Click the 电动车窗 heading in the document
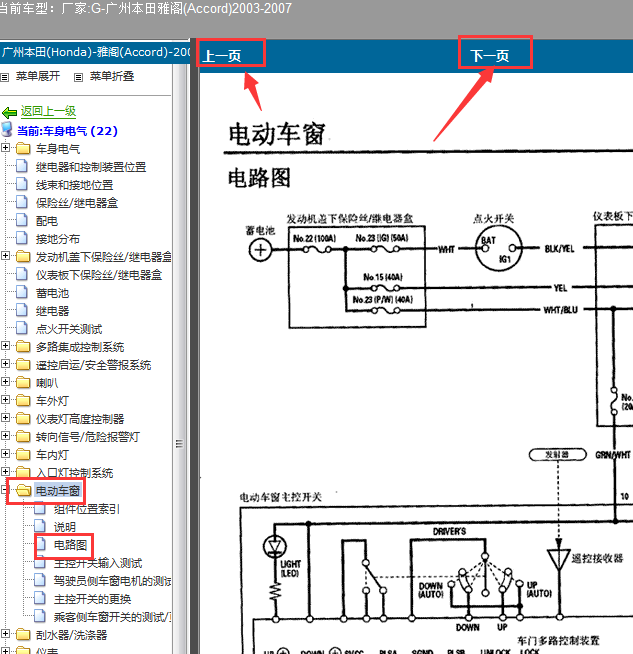The width and height of the screenshot is (633, 654). tap(277, 134)
